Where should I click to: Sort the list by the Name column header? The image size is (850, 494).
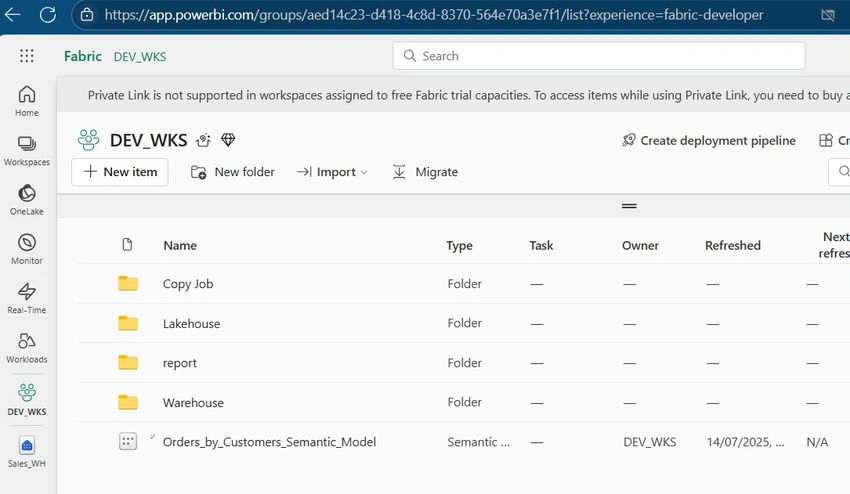coord(180,245)
